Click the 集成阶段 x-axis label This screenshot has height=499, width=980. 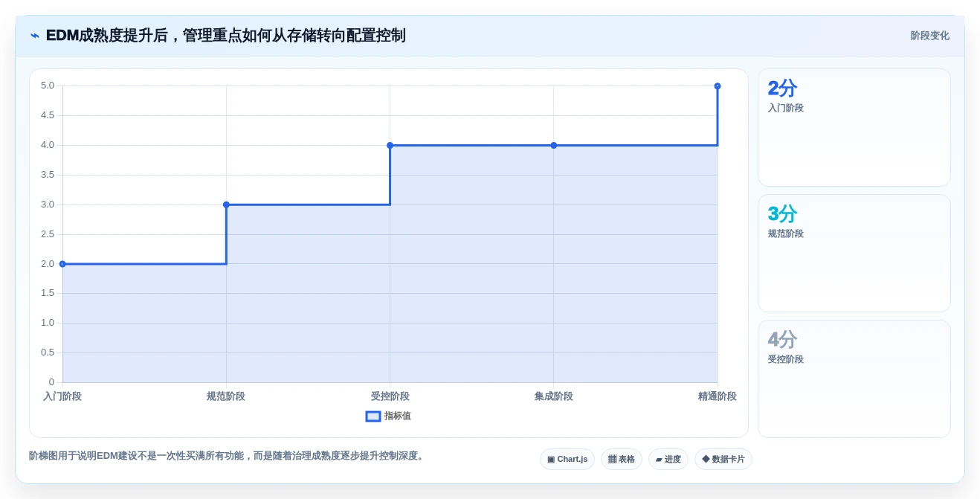553,396
